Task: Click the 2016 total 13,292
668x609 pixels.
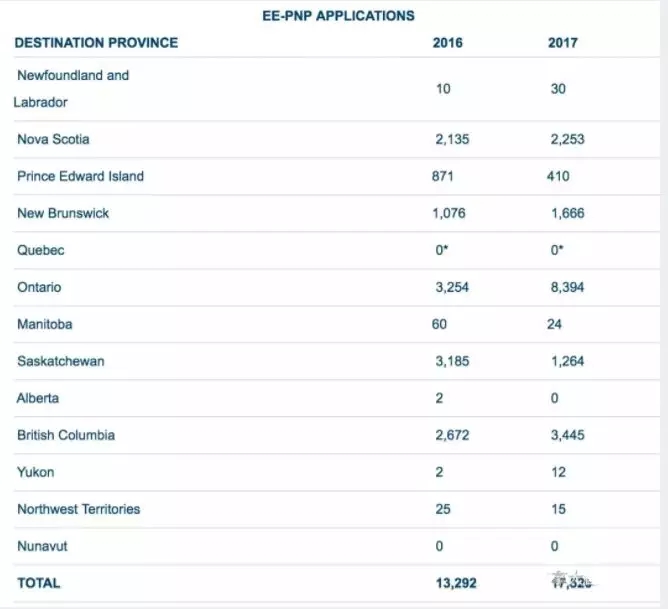Action: pos(456,583)
